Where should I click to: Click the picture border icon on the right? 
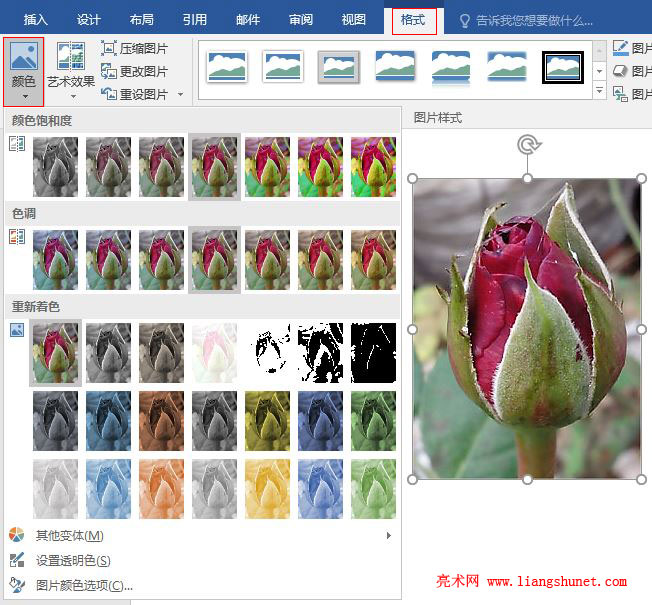[620, 48]
